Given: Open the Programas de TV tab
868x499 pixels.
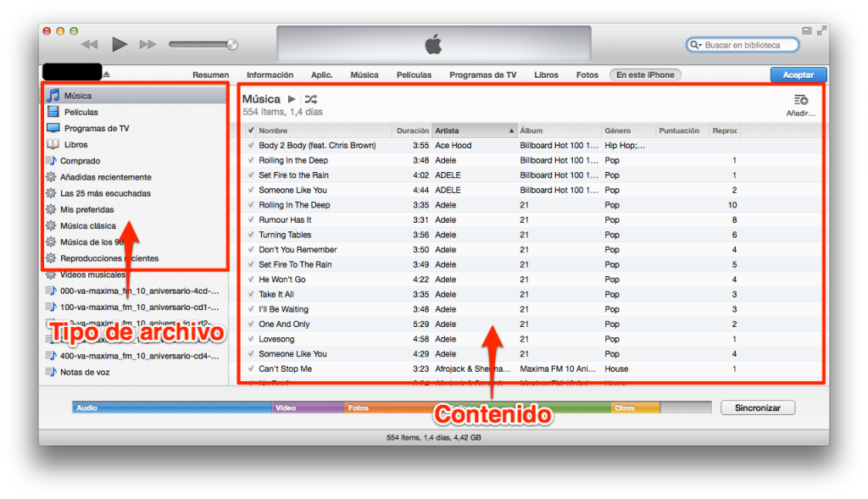Looking at the screenshot, I should click(x=482, y=75).
